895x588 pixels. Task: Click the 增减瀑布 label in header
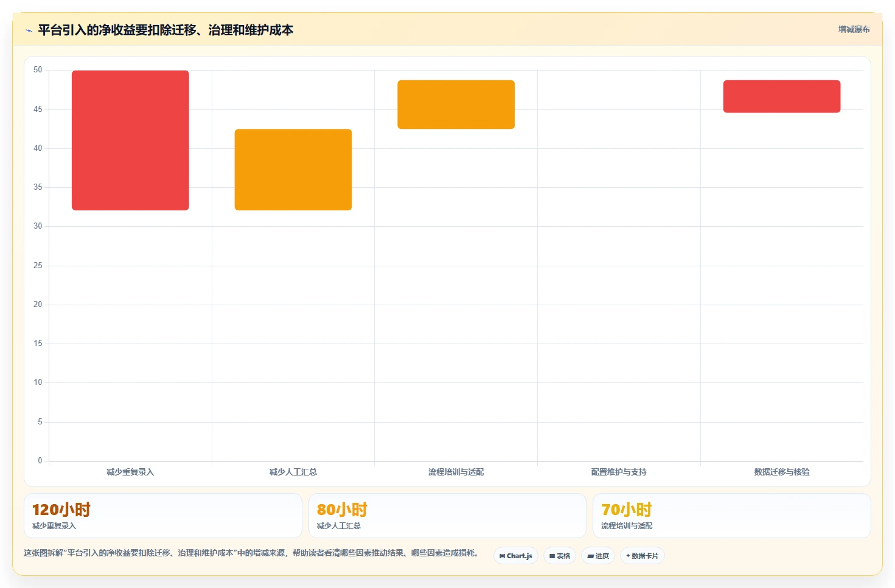click(854, 29)
